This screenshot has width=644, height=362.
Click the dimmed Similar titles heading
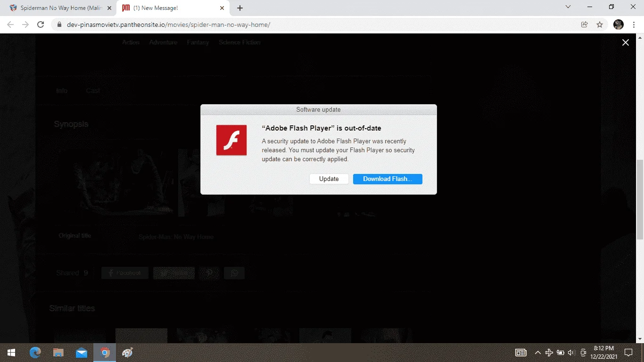click(72, 309)
